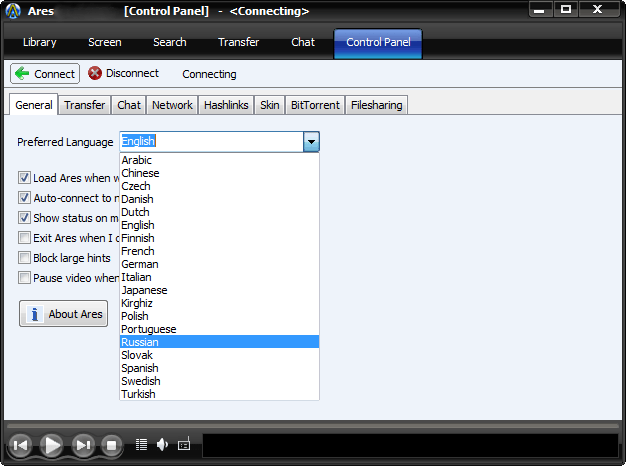Switch to the Screen main tab
626x466 pixels.
(x=105, y=42)
